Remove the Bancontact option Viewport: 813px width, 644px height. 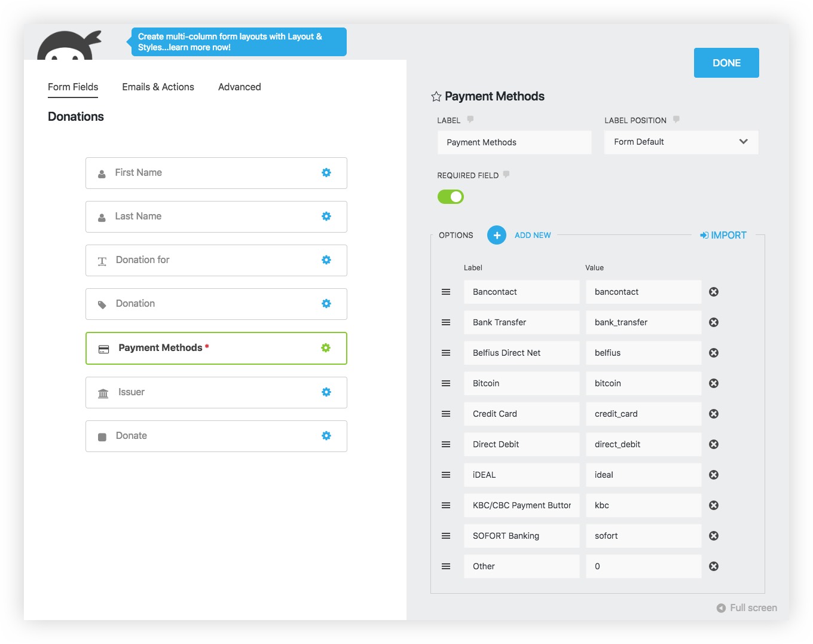point(714,292)
